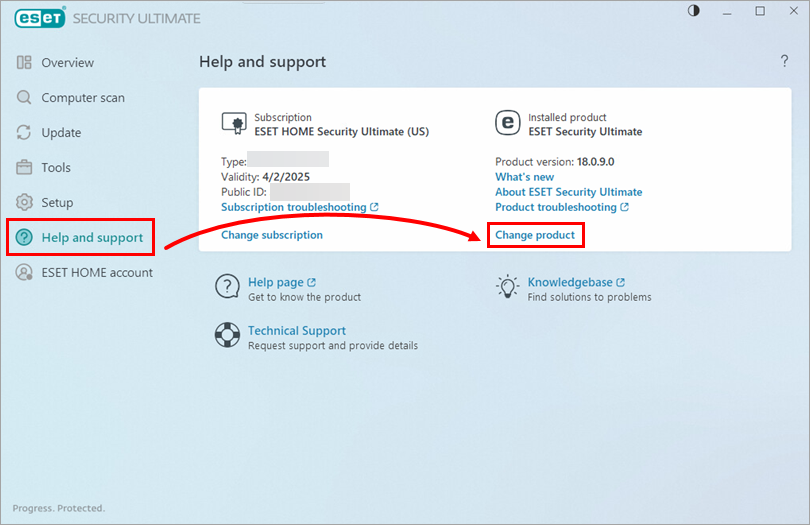Click the Technical Support lifebuoy icon
The image size is (810, 525).
click(x=227, y=335)
